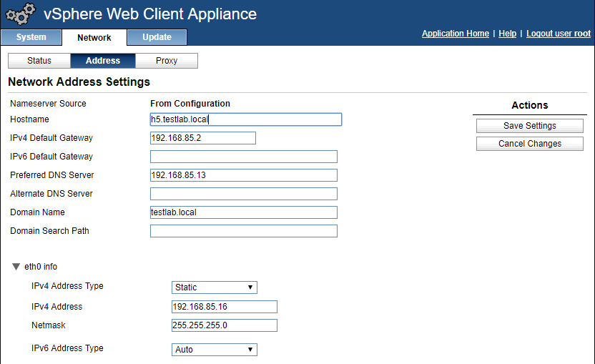Show the Status sub-tab
Screen dimensions: 595x364
[39, 61]
